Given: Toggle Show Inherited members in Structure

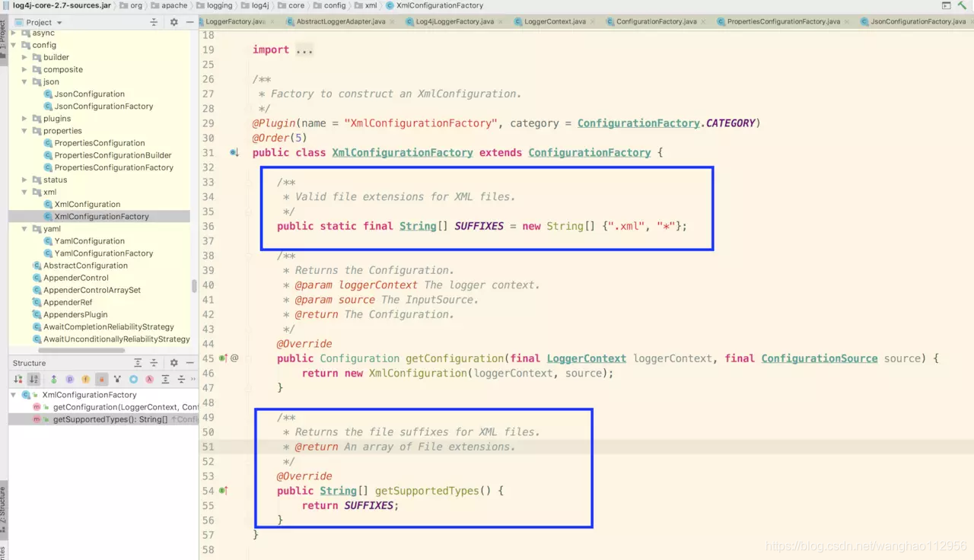Looking at the screenshot, I should pos(54,379).
